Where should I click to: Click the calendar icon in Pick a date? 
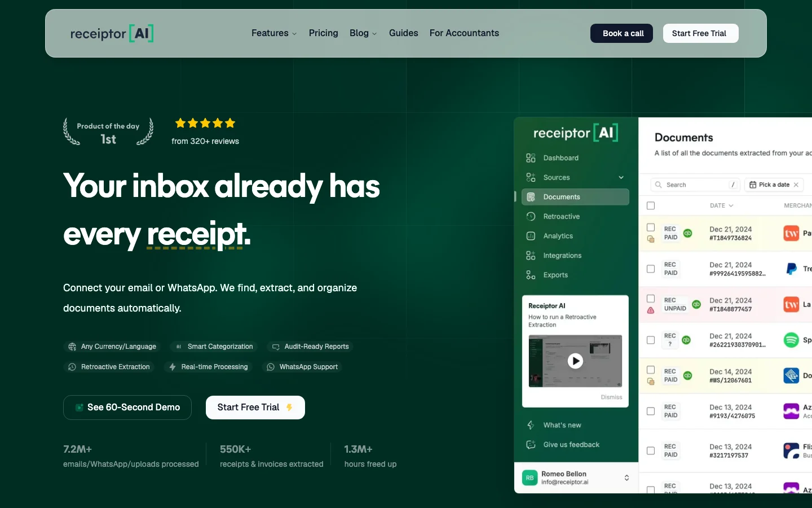point(753,185)
